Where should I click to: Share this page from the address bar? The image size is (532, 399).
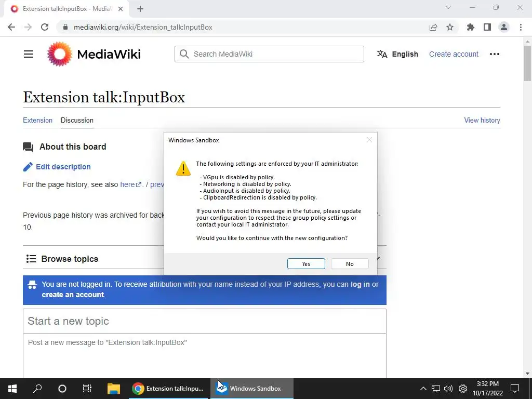433,27
